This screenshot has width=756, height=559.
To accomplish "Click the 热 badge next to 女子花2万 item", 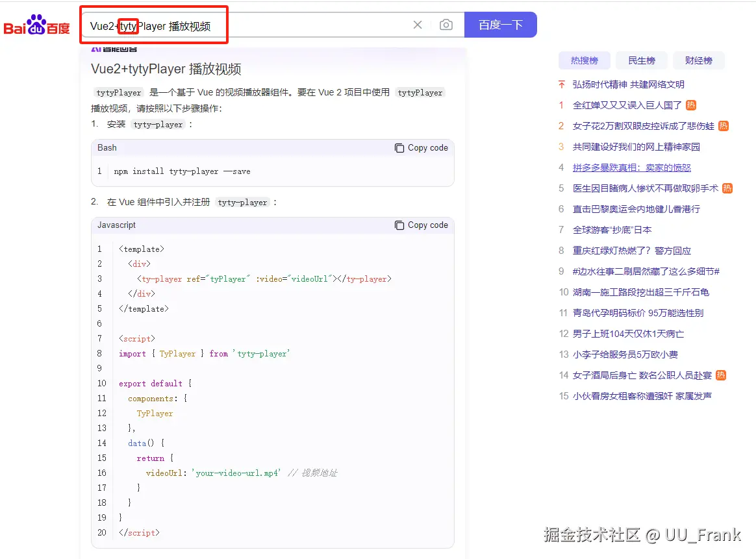I will (x=724, y=126).
